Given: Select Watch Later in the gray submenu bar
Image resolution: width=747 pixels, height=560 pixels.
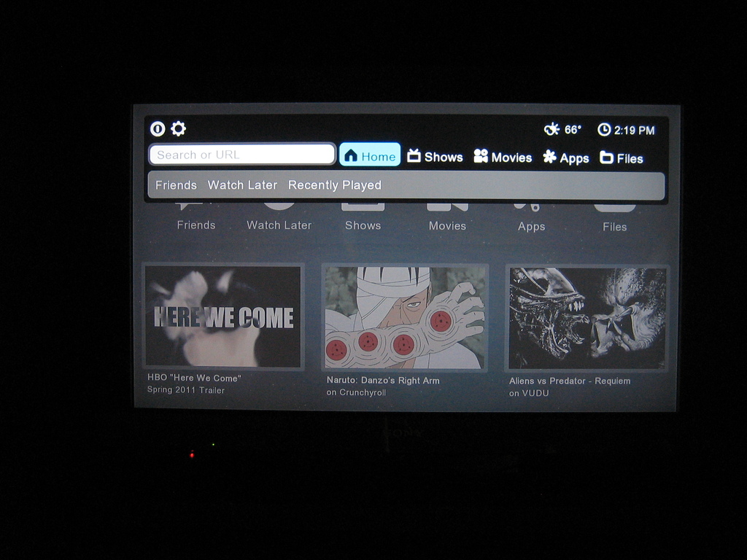Looking at the screenshot, I should point(242,184).
